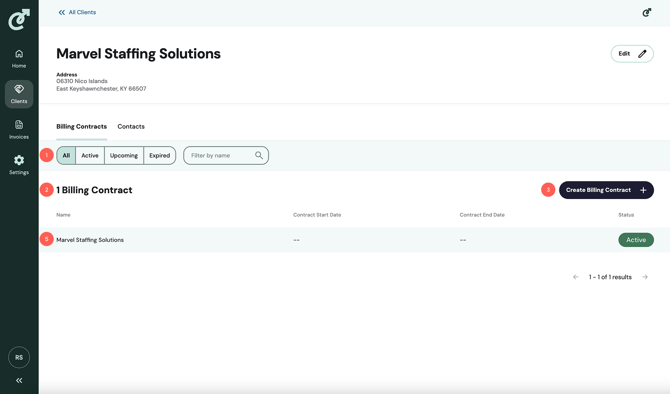The width and height of the screenshot is (670, 394).
Task: Edit the Marvel Staffing Solutions client
Action: pyautogui.click(x=632, y=54)
